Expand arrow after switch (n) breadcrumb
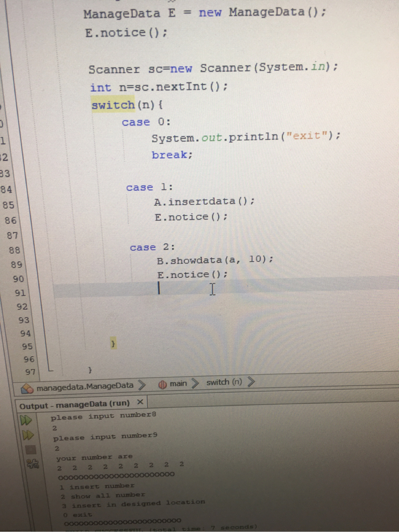This screenshot has width=399, height=532. click(251, 382)
